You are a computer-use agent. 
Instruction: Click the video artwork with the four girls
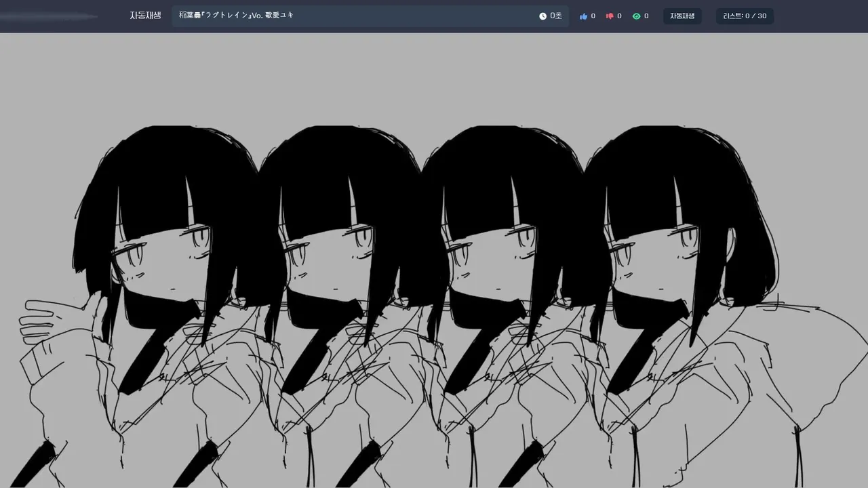point(434,260)
